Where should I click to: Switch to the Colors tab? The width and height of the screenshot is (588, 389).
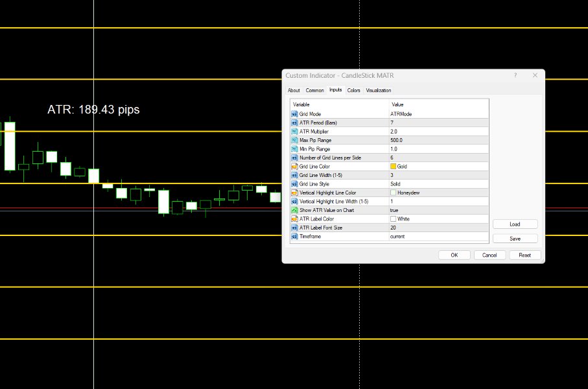click(353, 90)
